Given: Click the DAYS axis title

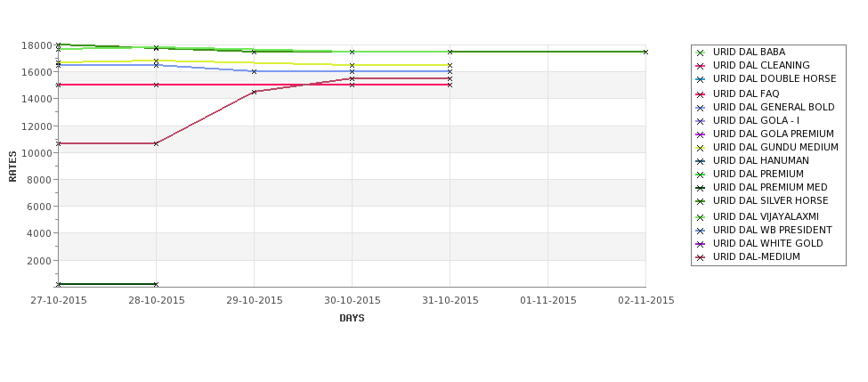Looking at the screenshot, I should (x=352, y=319).
